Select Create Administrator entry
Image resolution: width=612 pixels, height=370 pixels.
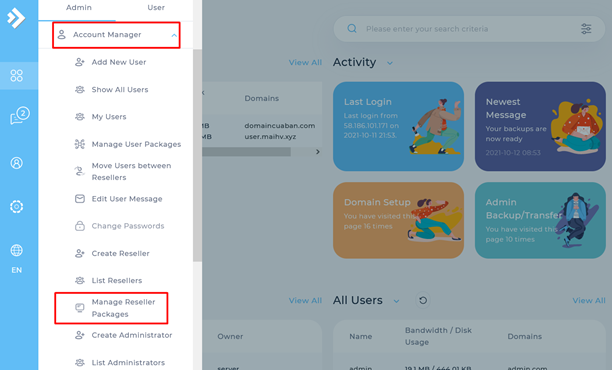tap(132, 335)
